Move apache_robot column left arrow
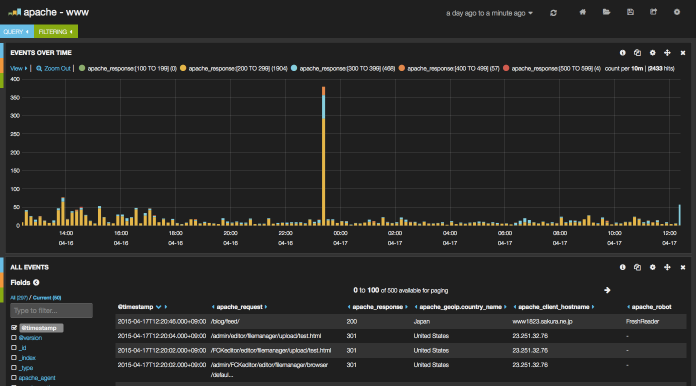The image size is (696, 386). (x=629, y=307)
